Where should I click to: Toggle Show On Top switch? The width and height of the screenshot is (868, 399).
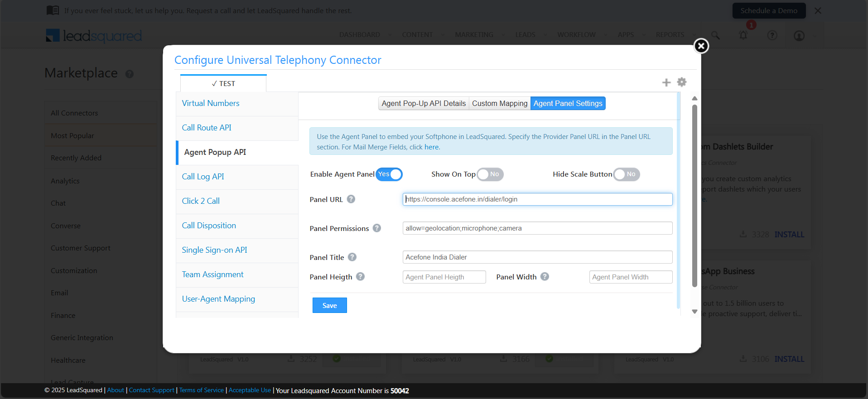click(x=490, y=174)
